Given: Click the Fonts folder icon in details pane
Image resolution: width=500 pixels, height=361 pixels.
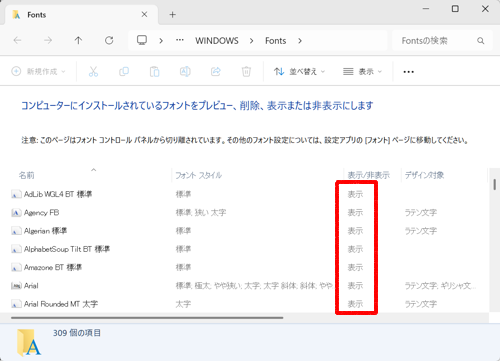Looking at the screenshot, I should pos(29,342).
